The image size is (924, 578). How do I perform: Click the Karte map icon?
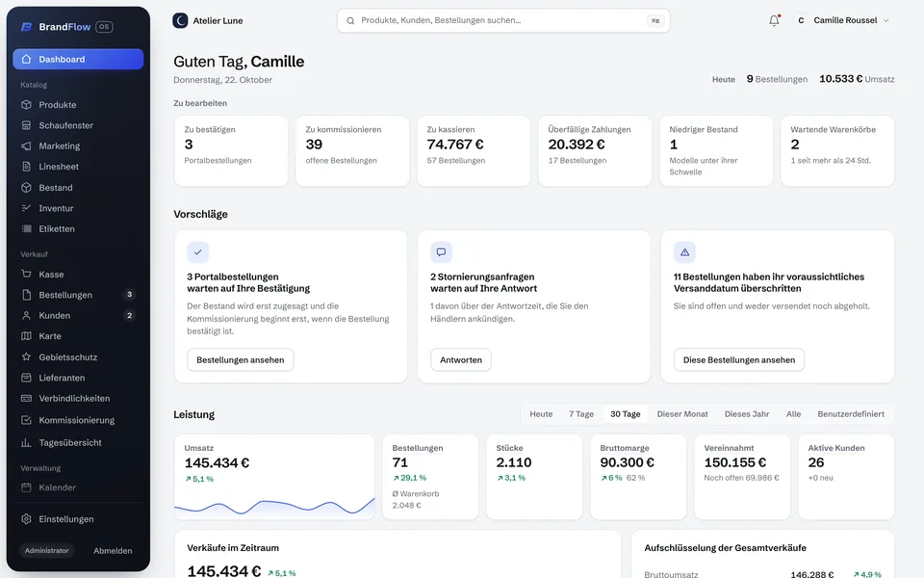pos(26,336)
